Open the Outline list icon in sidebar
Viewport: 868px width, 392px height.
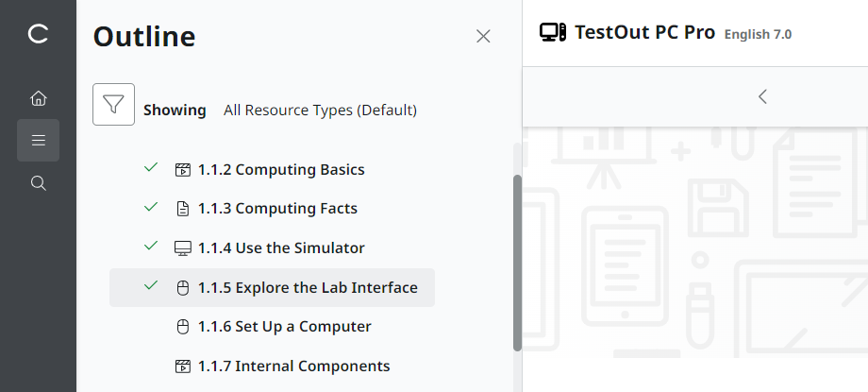tap(38, 141)
